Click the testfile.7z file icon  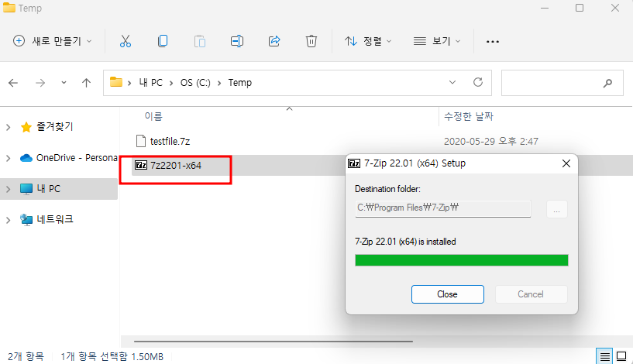pyautogui.click(x=141, y=141)
